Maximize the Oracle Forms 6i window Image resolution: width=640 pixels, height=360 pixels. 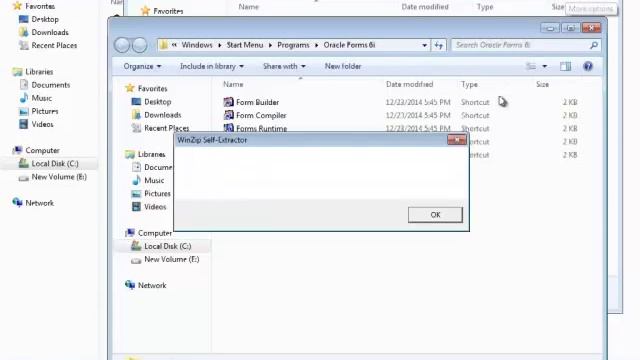570,28
